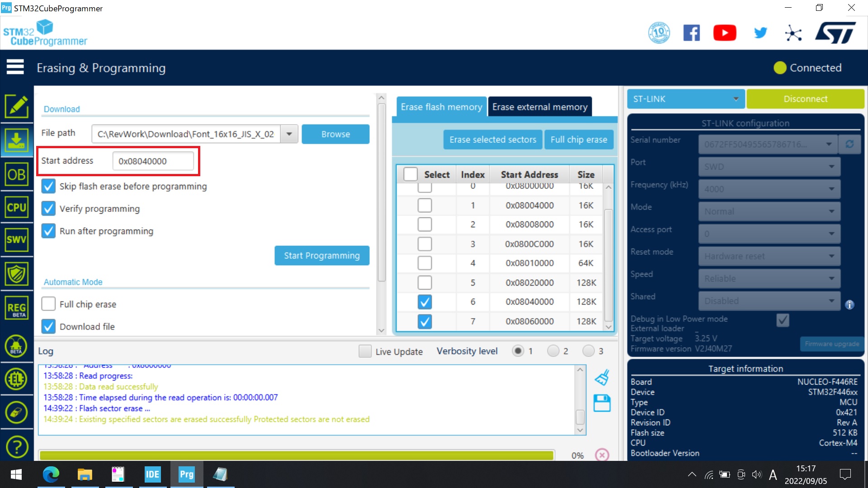Clear the log with broom icon
The width and height of the screenshot is (868, 488).
pyautogui.click(x=602, y=377)
